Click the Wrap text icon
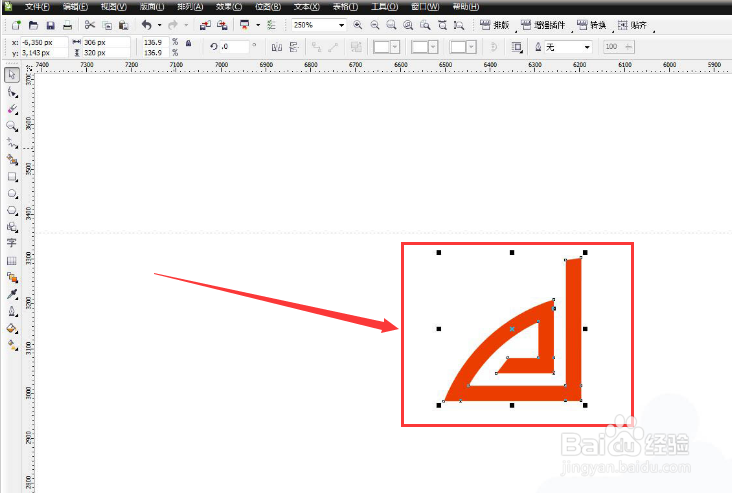Image resolution: width=732 pixels, height=493 pixels. 516,47
